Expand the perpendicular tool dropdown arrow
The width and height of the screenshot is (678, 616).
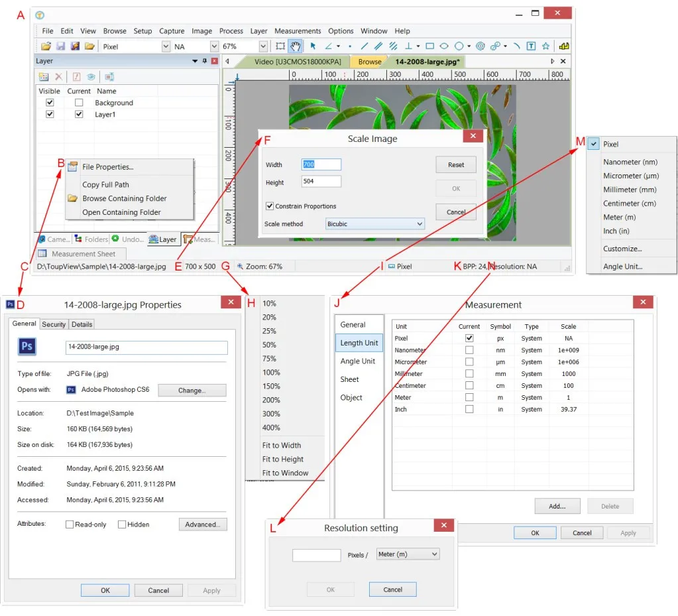click(x=418, y=46)
